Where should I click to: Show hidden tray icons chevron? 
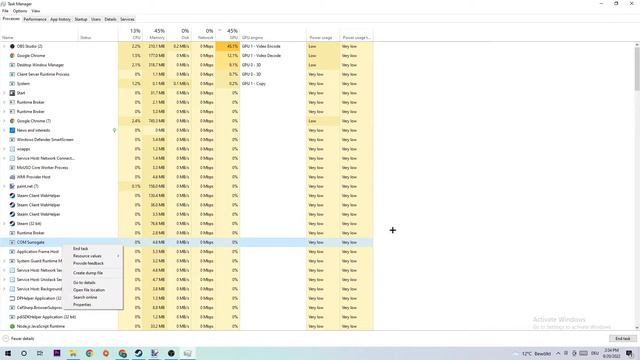click(558, 353)
